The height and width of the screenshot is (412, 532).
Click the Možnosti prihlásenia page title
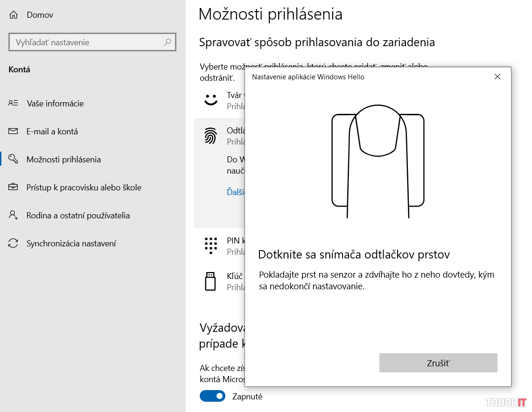click(270, 14)
